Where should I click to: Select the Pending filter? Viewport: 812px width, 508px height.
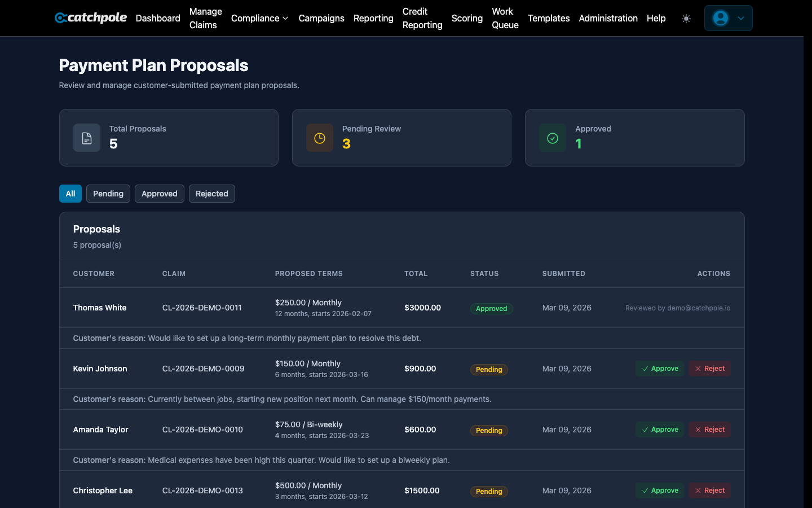click(x=108, y=194)
